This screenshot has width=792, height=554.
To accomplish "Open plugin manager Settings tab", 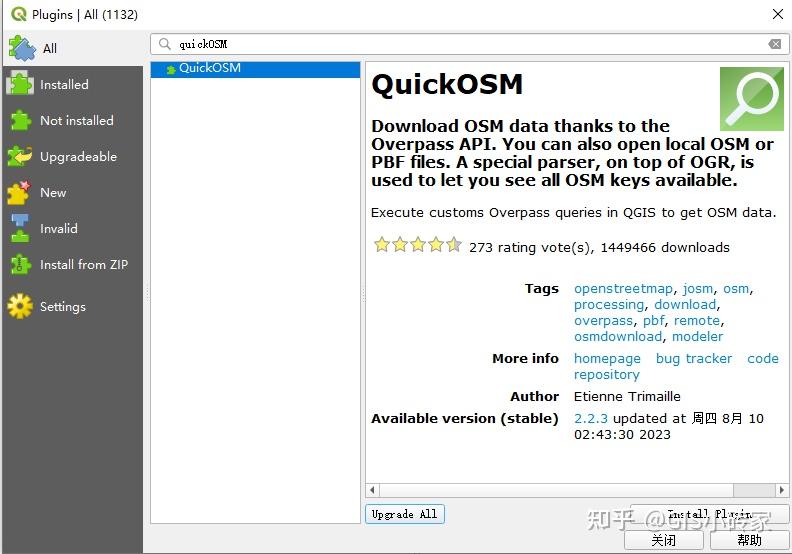I will pyautogui.click(x=73, y=307).
